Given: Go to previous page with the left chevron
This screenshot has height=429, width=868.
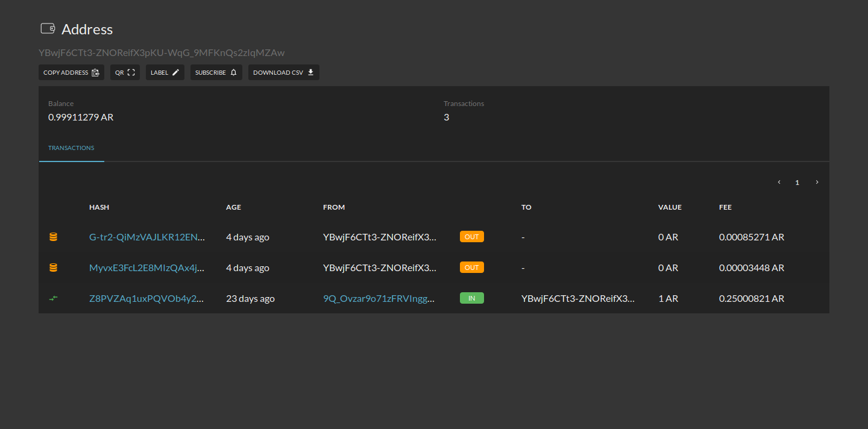Looking at the screenshot, I should click(x=778, y=181).
